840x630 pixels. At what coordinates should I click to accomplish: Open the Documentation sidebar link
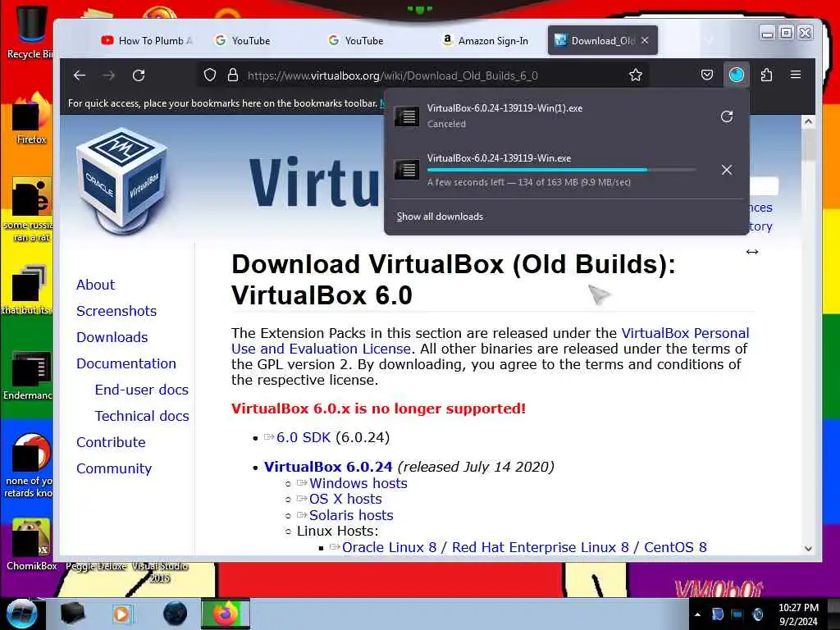[126, 363]
